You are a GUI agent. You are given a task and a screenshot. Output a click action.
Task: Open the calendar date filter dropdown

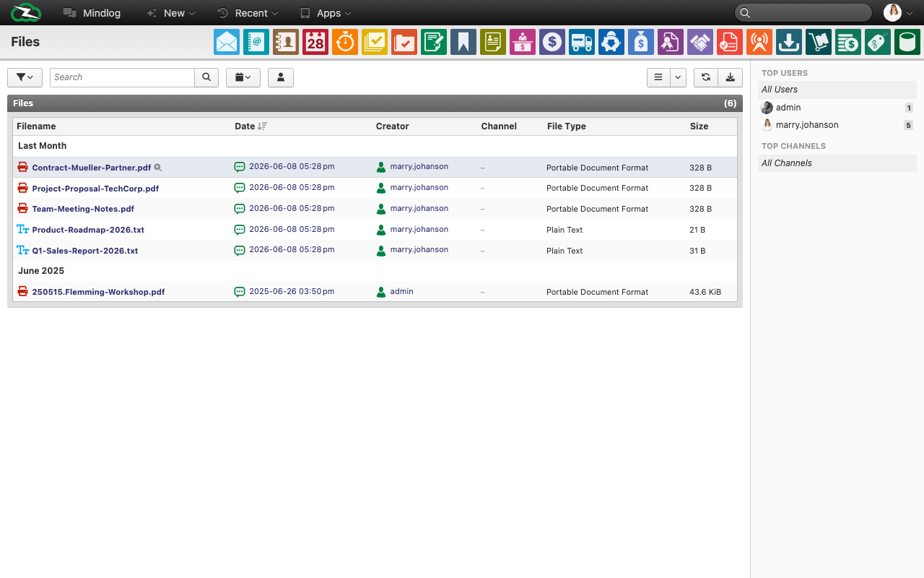coord(243,77)
